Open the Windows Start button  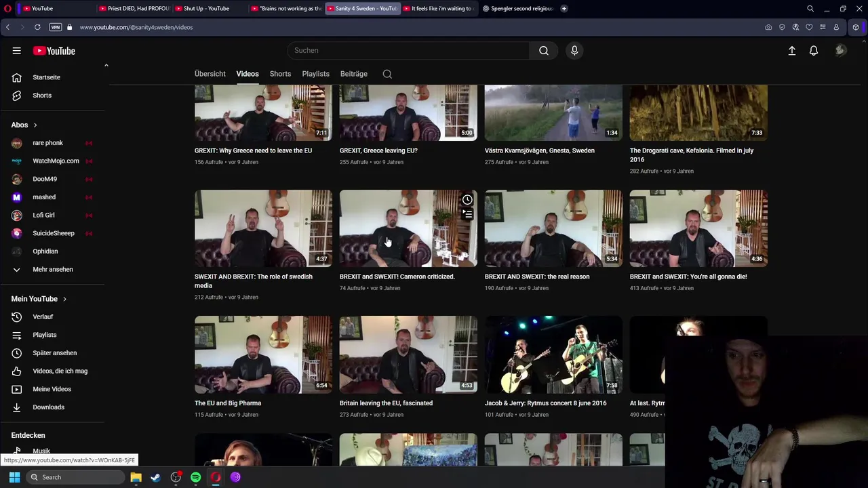click(14, 477)
